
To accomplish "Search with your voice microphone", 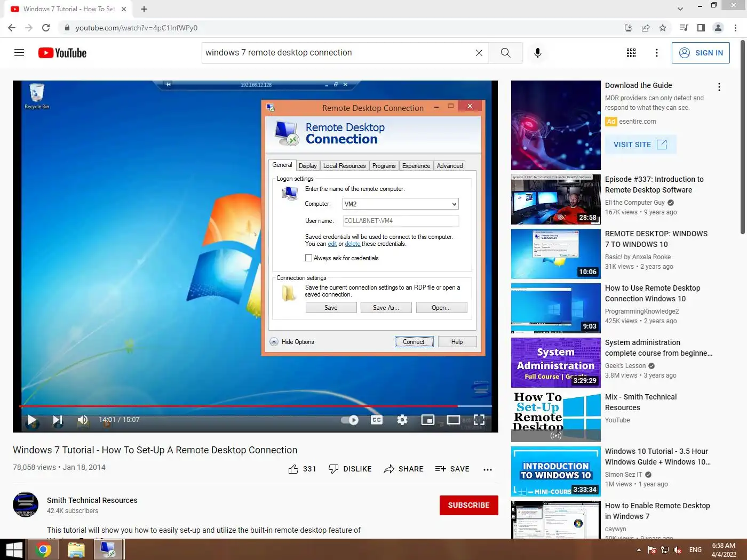I will [x=538, y=53].
